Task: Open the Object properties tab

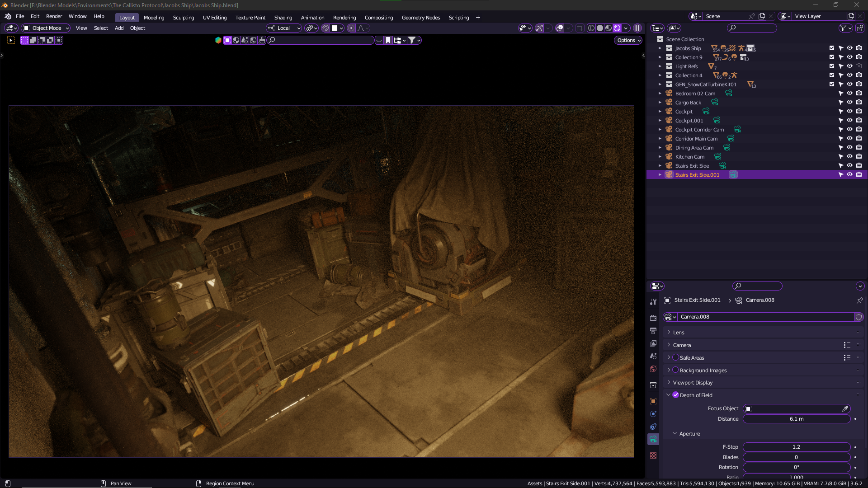Action: (x=653, y=401)
